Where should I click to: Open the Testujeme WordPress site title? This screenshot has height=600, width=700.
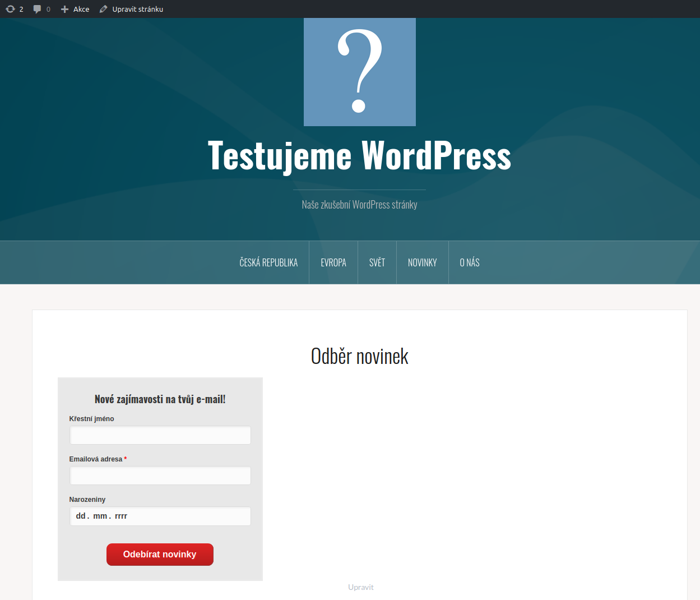click(x=359, y=155)
